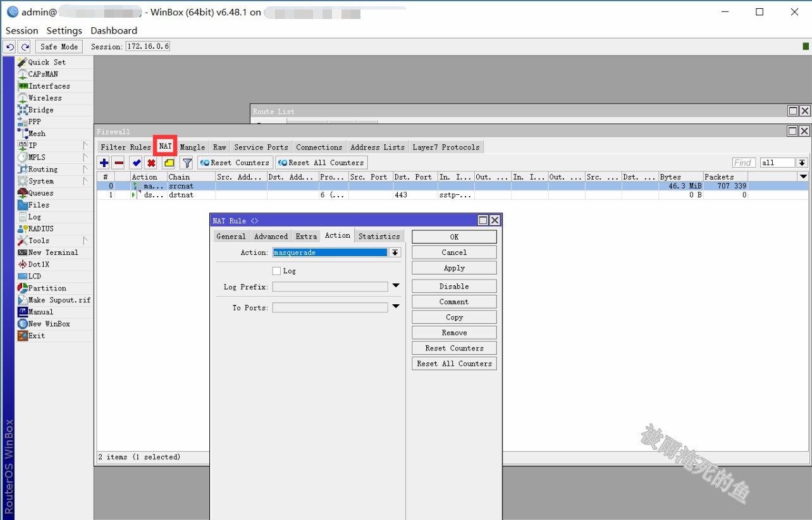Expand the Log Prefix field arrow
The width and height of the screenshot is (812, 520).
point(396,286)
